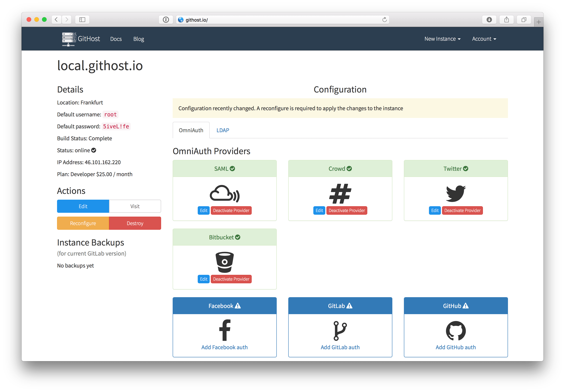Click the Bitbucket bucket icon
Image resolution: width=565 pixels, height=392 pixels.
click(224, 260)
